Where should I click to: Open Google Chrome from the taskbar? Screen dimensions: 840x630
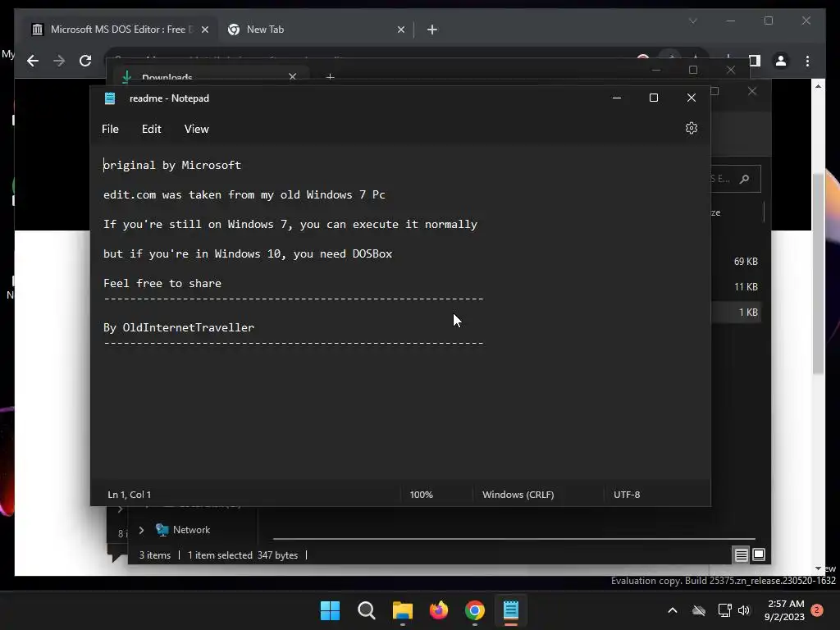[475, 610]
